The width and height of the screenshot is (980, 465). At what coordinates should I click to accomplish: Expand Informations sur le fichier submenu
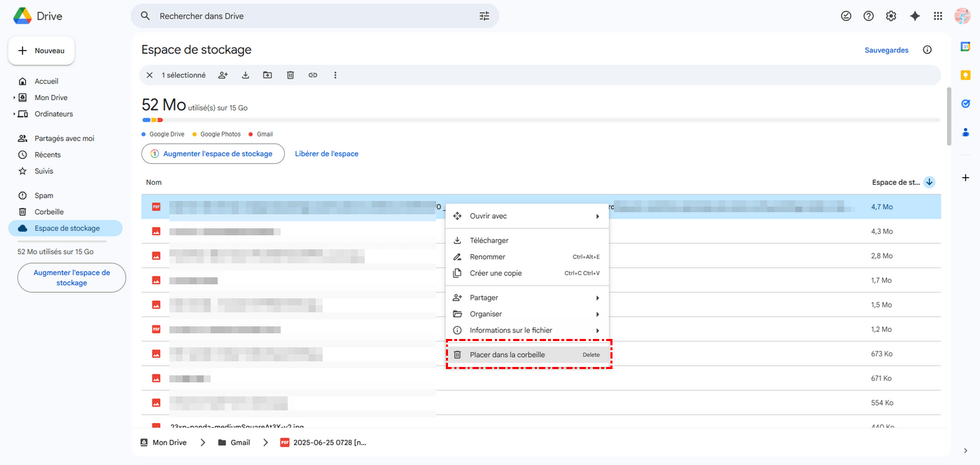(597, 330)
